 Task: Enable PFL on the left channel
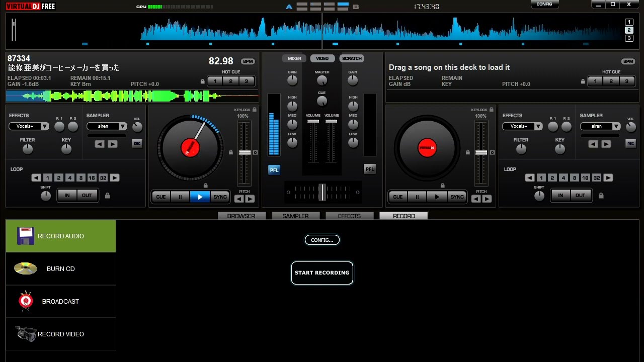[x=274, y=170]
